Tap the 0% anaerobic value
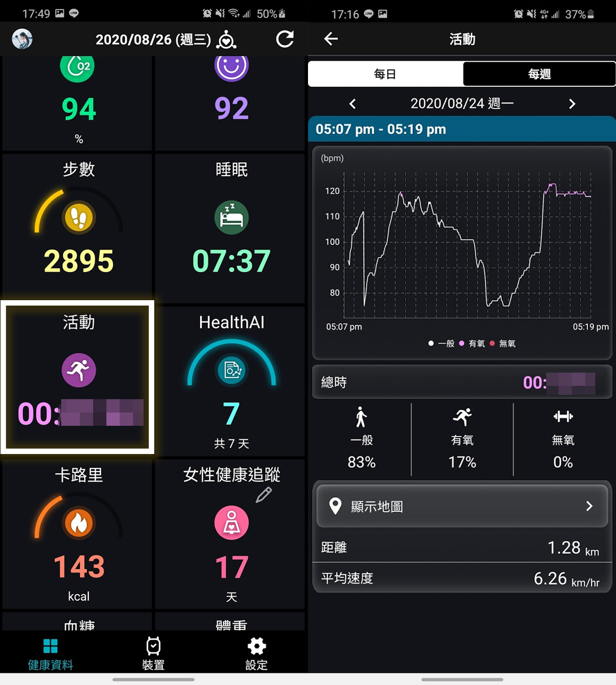The height and width of the screenshot is (685, 616). coord(563,462)
